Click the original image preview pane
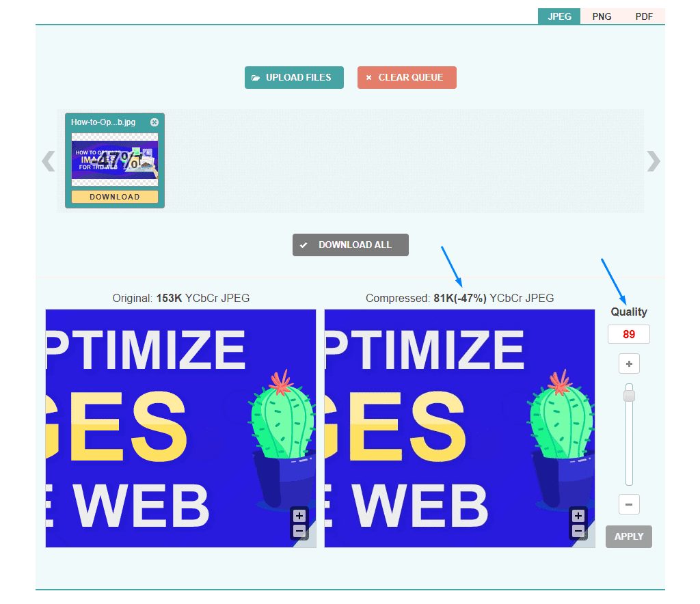This screenshot has width=700, height=604. (x=180, y=428)
